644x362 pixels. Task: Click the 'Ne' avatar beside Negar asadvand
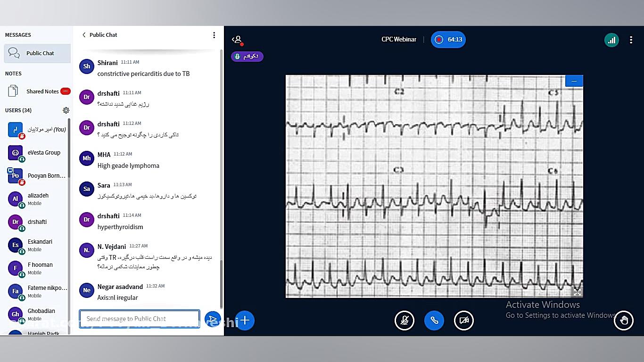click(x=87, y=290)
